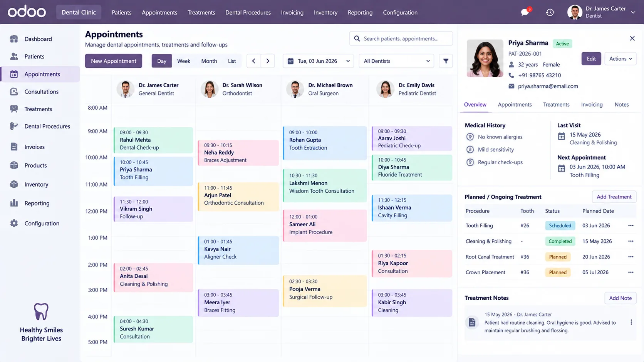Viewport: 644px width, 362px height.
Task: Open the Dental Procedures top menu
Action: click(x=248, y=12)
